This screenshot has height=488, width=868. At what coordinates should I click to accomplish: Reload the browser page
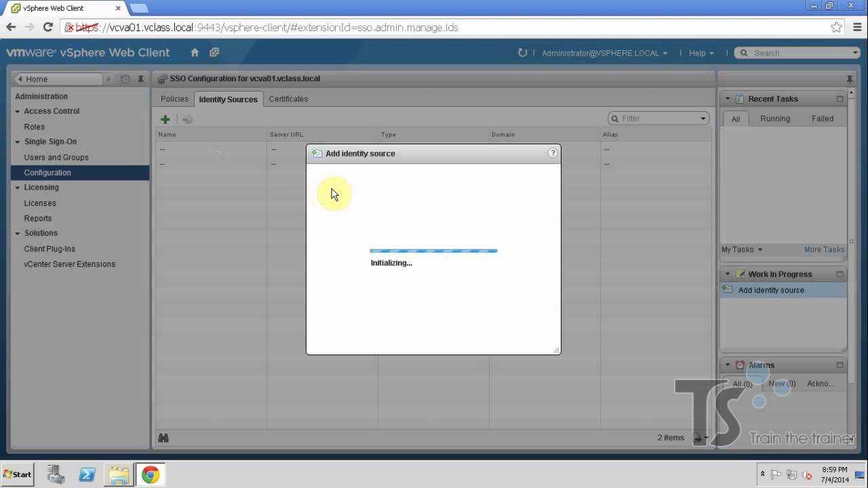point(47,27)
